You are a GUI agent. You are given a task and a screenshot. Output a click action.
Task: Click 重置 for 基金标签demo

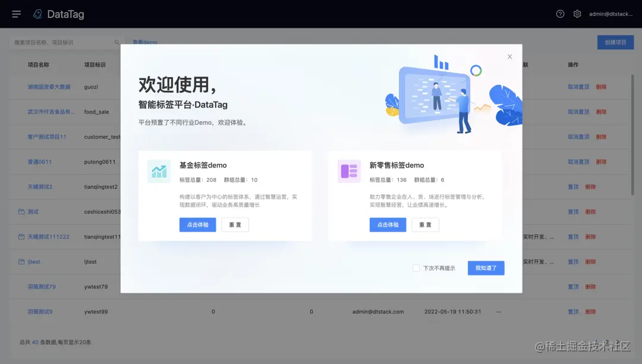(x=235, y=224)
